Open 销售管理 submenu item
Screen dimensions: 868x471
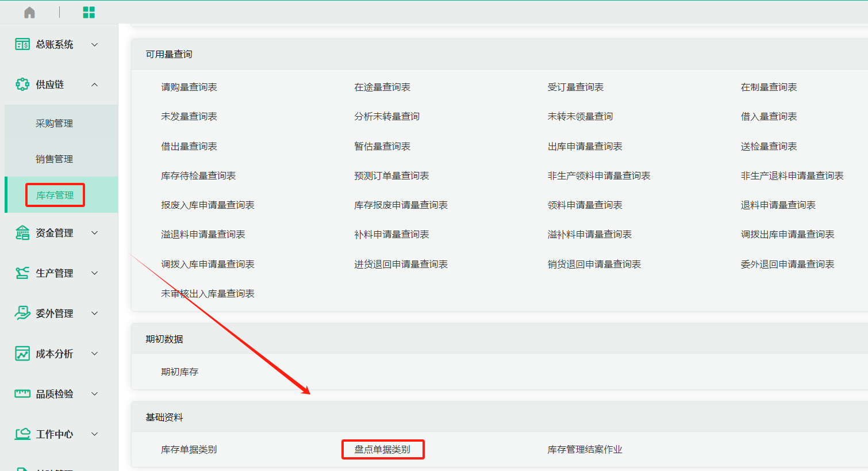pos(54,159)
